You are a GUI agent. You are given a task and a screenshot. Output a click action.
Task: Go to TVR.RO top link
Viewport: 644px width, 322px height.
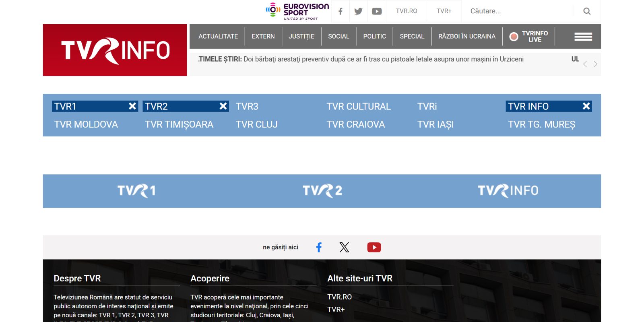[x=407, y=11]
